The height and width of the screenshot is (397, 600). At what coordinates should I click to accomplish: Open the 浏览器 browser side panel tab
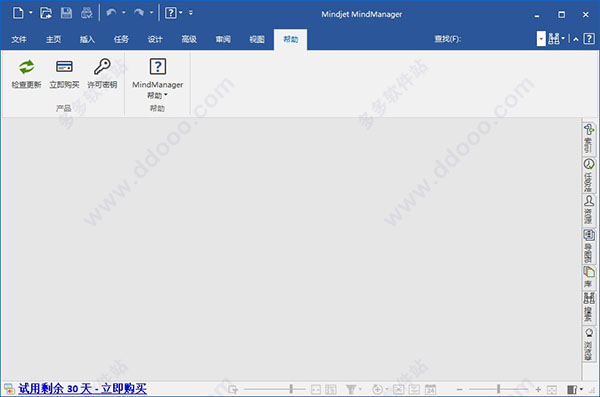589,344
